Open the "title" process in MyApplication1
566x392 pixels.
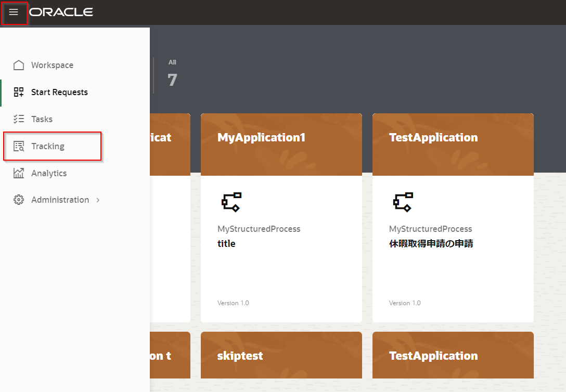(226, 243)
